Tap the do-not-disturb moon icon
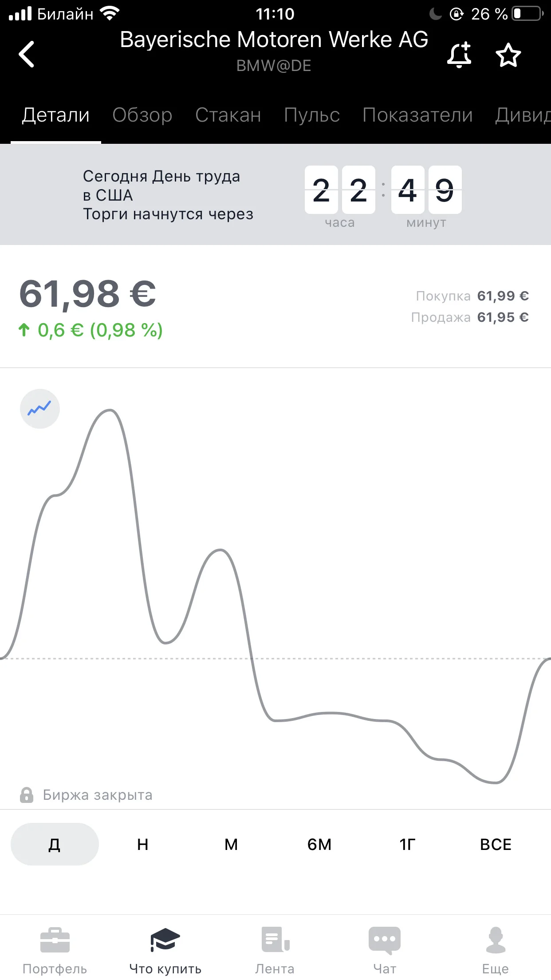Image resolution: width=551 pixels, height=980 pixels. point(436,14)
